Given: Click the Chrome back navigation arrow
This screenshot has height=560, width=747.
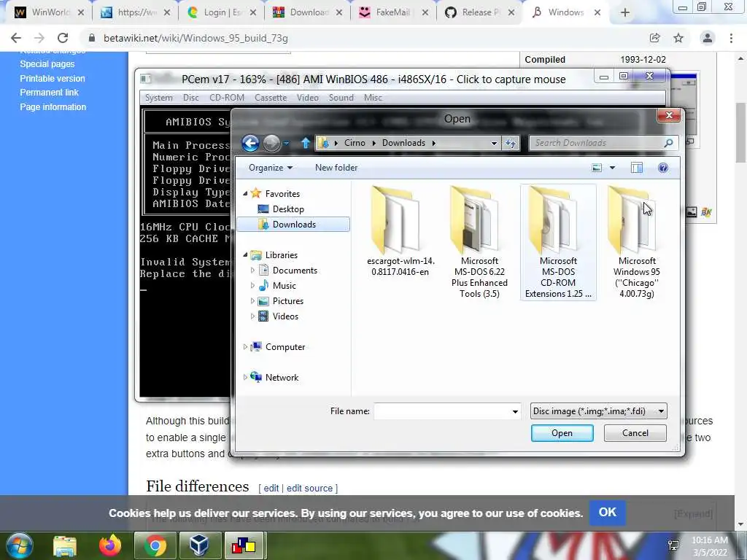Looking at the screenshot, I should [x=16, y=38].
